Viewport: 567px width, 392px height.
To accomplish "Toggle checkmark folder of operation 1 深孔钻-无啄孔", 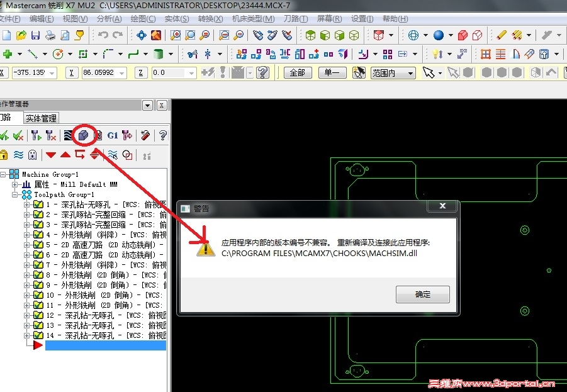I will click(38, 204).
